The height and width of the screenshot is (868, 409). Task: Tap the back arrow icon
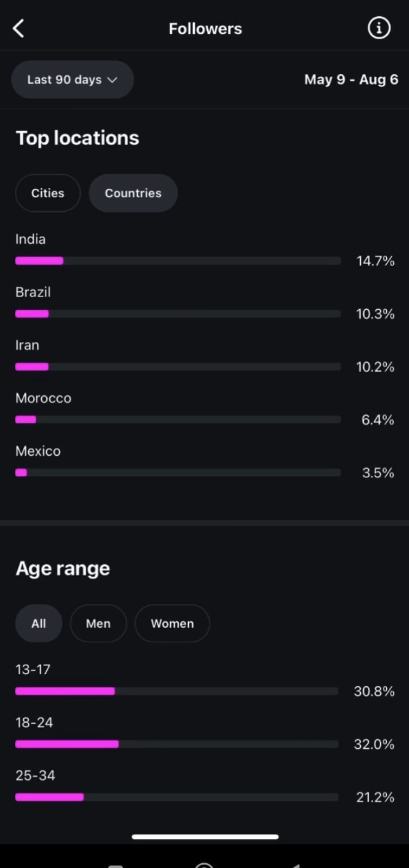tap(19, 28)
